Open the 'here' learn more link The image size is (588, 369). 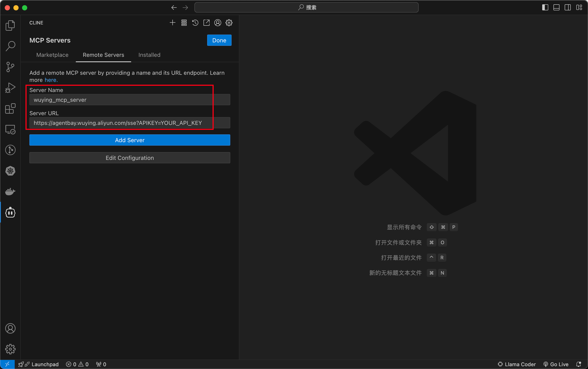click(51, 80)
